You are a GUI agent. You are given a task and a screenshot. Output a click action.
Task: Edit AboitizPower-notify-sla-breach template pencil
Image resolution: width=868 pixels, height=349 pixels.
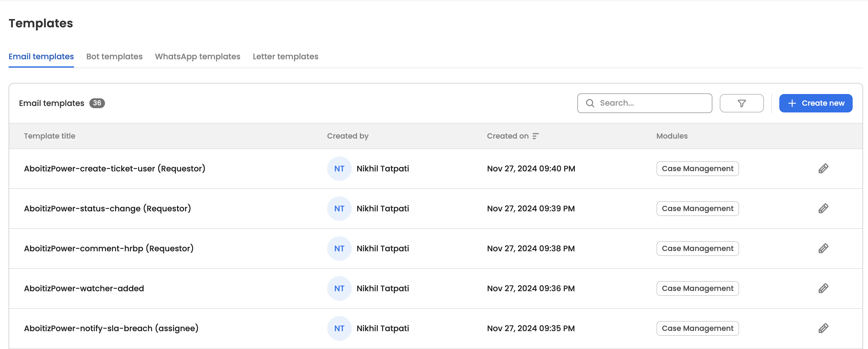click(823, 328)
